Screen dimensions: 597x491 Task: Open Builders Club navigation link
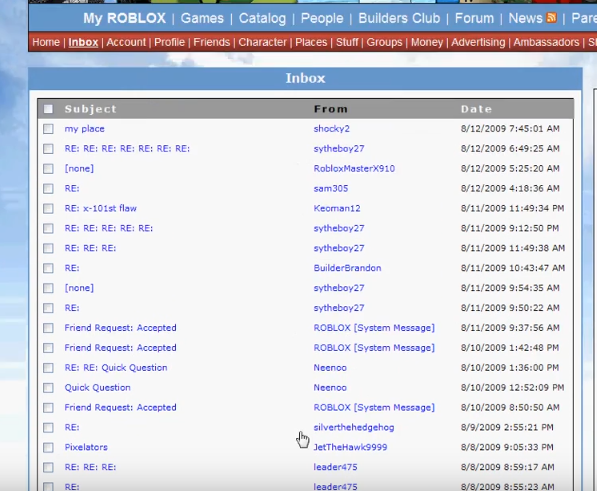pos(399,18)
